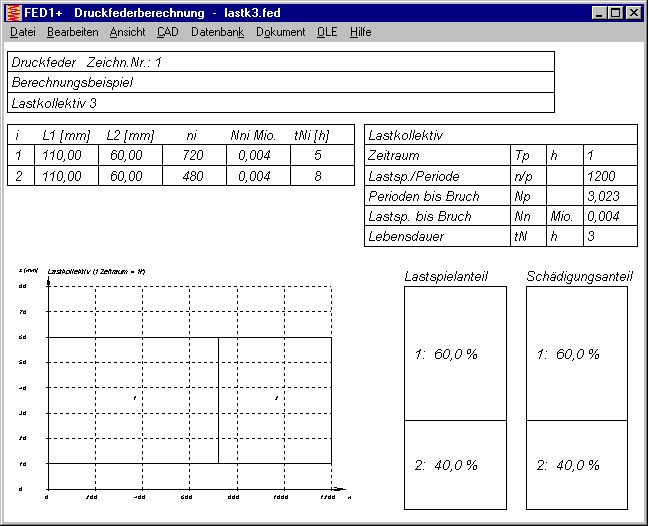Click the FED1+ application icon in title bar
Viewport: 648px width, 526px height.
13,12
